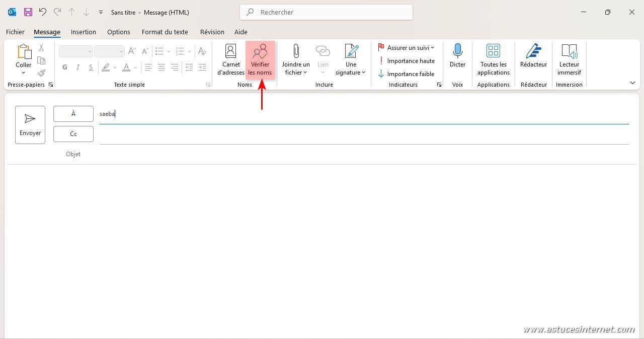Click the Cc recipients button
Screen dimensions: 644x339
[73, 134]
